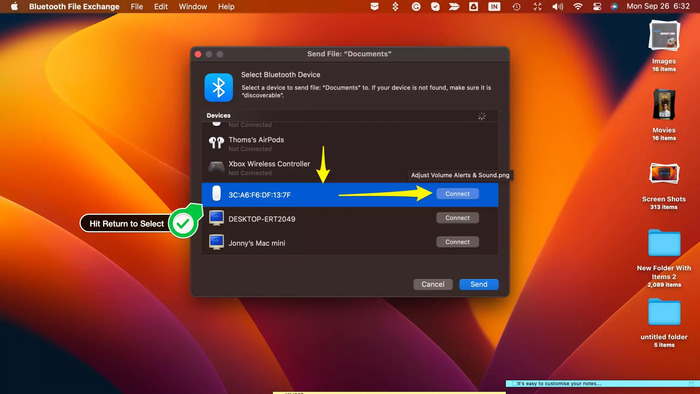Select Thoms's AirPods device row
Viewport: 700px width, 394px height.
350,143
